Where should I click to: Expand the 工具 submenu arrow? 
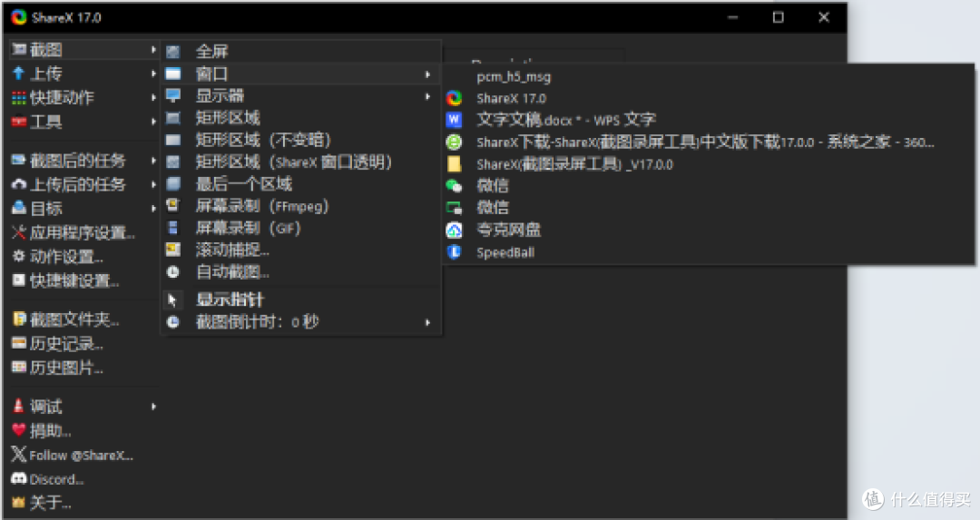(x=153, y=122)
